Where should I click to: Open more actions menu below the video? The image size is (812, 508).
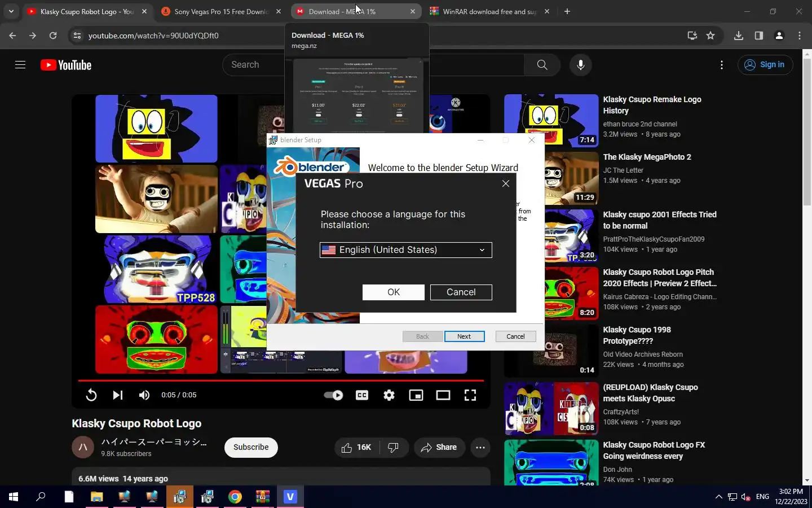[x=480, y=447]
